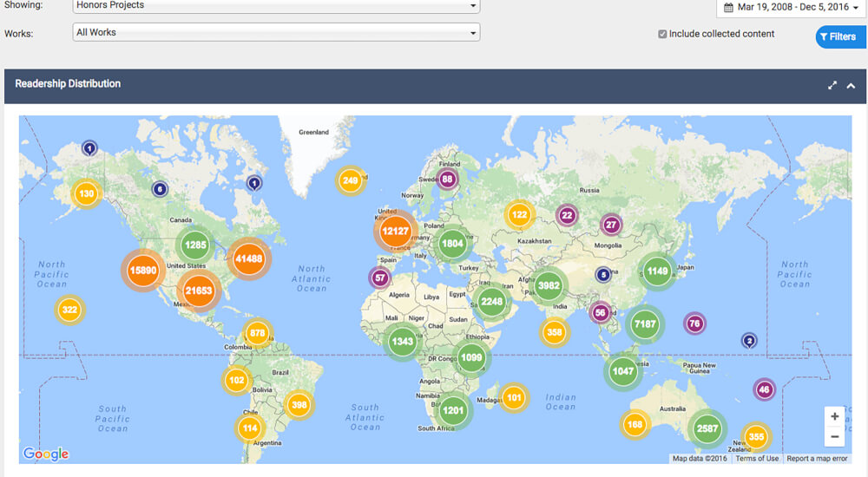Viewport: 868px width, 477px height.
Task: Select the blue 2 marker in Pacific
Action: [x=749, y=340]
